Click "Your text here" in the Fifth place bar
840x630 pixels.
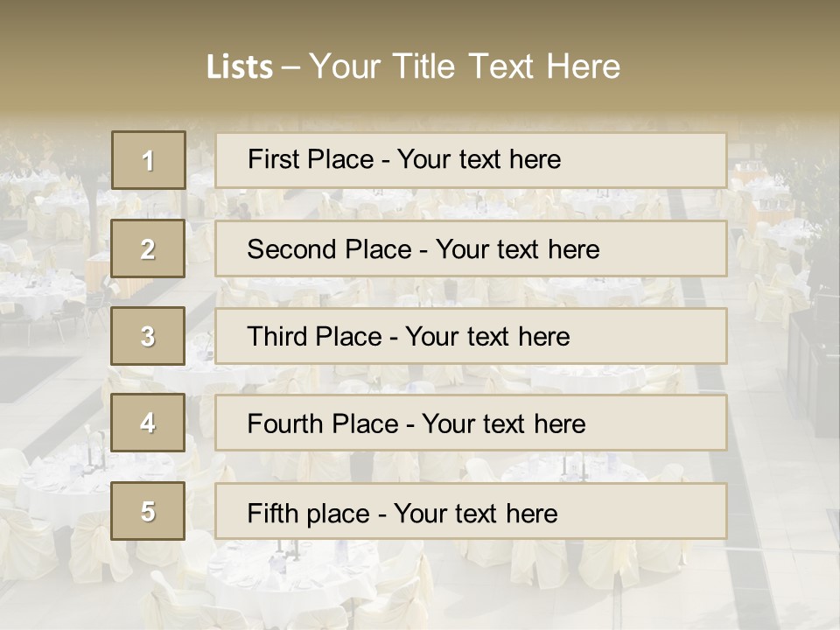click(x=475, y=513)
